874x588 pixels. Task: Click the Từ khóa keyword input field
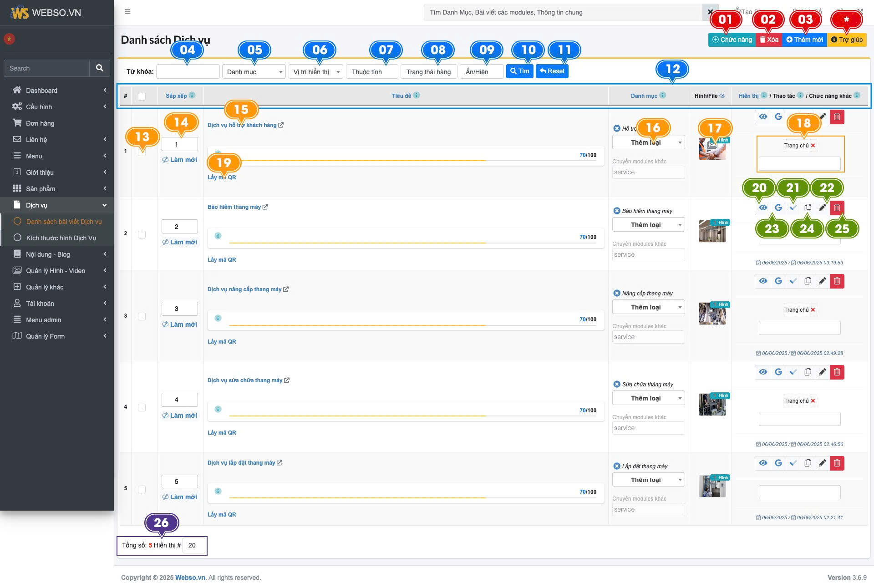click(x=188, y=71)
